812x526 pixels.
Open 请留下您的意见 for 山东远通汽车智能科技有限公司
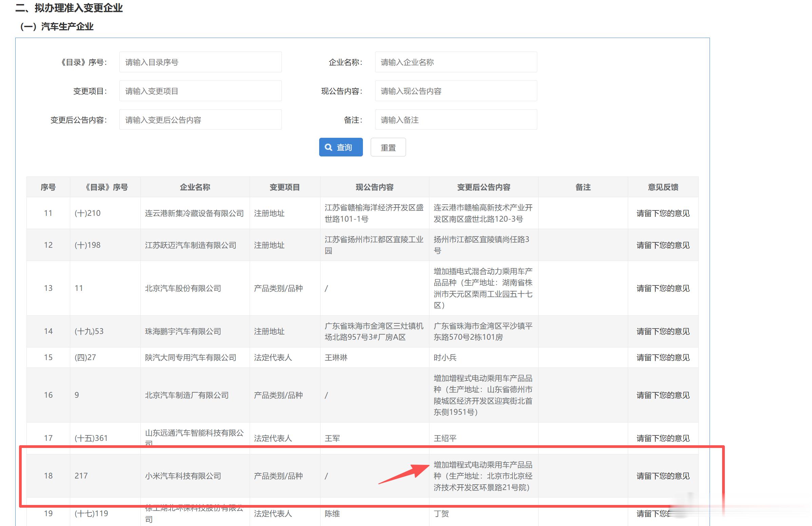click(x=663, y=438)
